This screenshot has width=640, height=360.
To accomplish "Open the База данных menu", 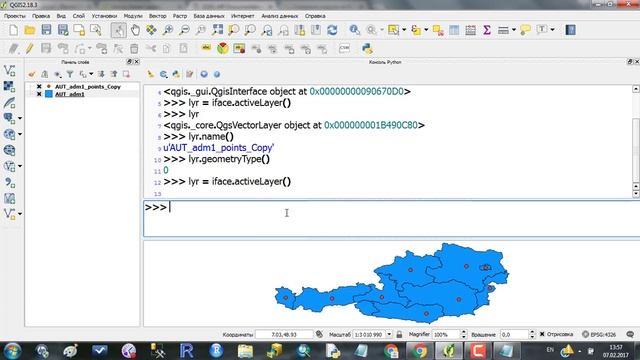I will (x=209, y=16).
